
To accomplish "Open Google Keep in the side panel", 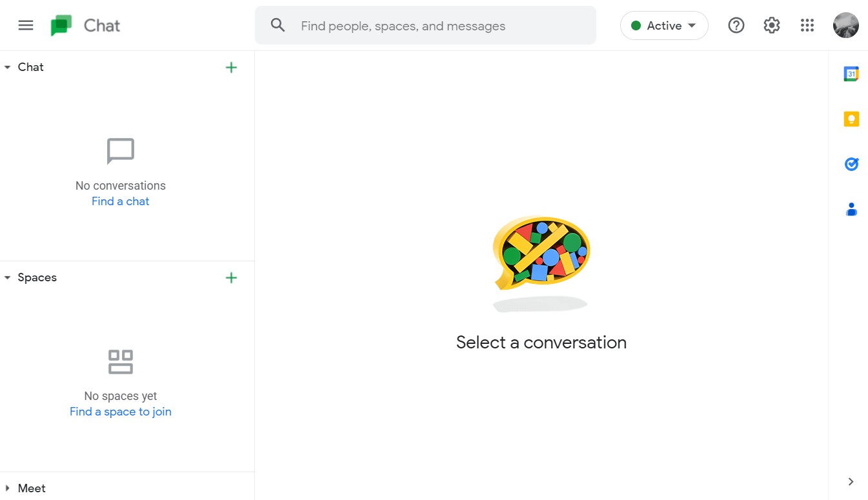I will pos(851,119).
